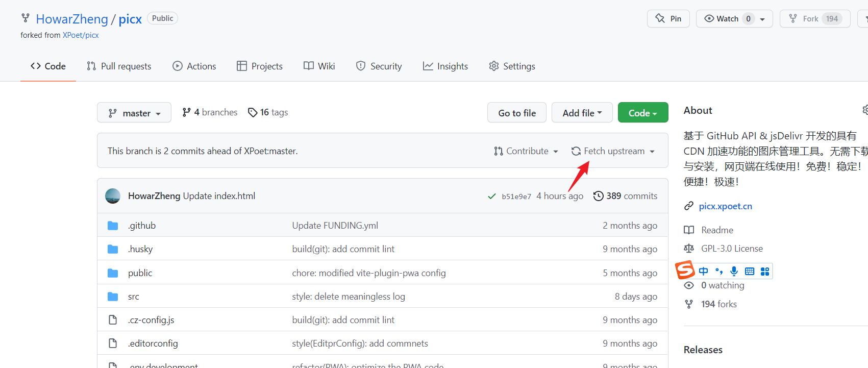The image size is (868, 368).
Task: Open the .editorconfig file
Action: point(153,344)
